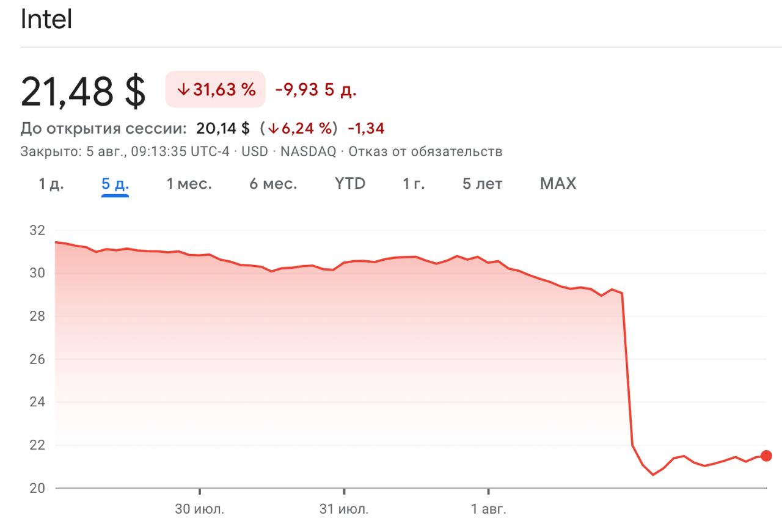Click the 31,63 % change badge

click(x=216, y=90)
